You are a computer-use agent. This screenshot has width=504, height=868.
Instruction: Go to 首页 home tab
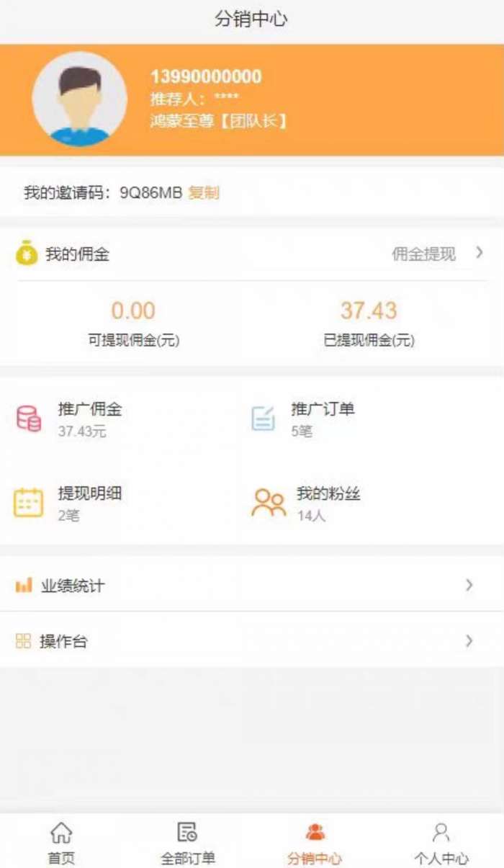pyautogui.click(x=61, y=844)
